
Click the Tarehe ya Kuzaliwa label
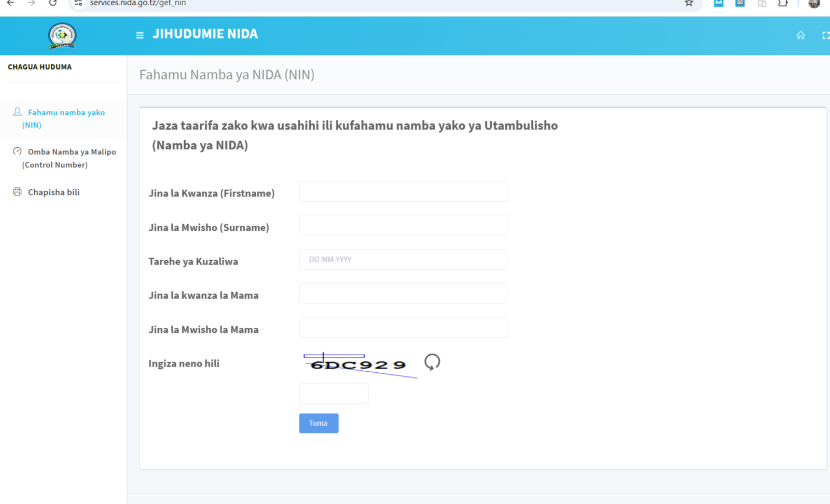[193, 261]
